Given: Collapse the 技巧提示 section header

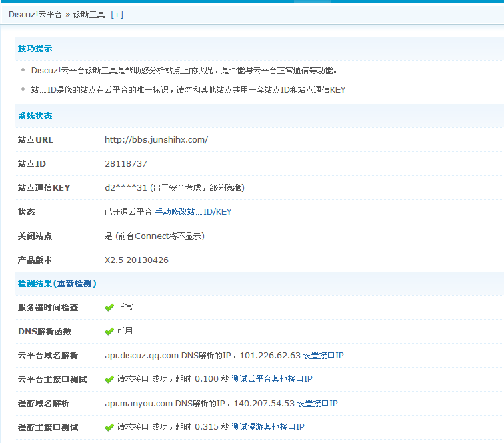Looking at the screenshot, I should 35,49.
